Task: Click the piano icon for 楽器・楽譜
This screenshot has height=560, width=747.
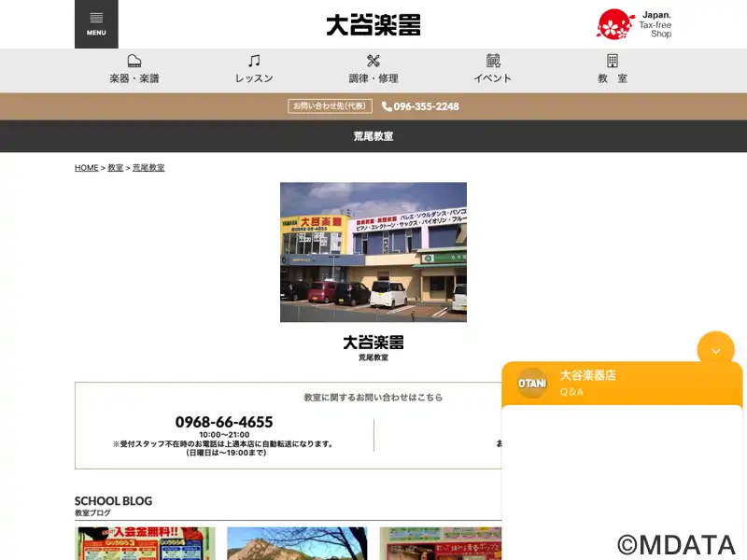Action: 134,61
